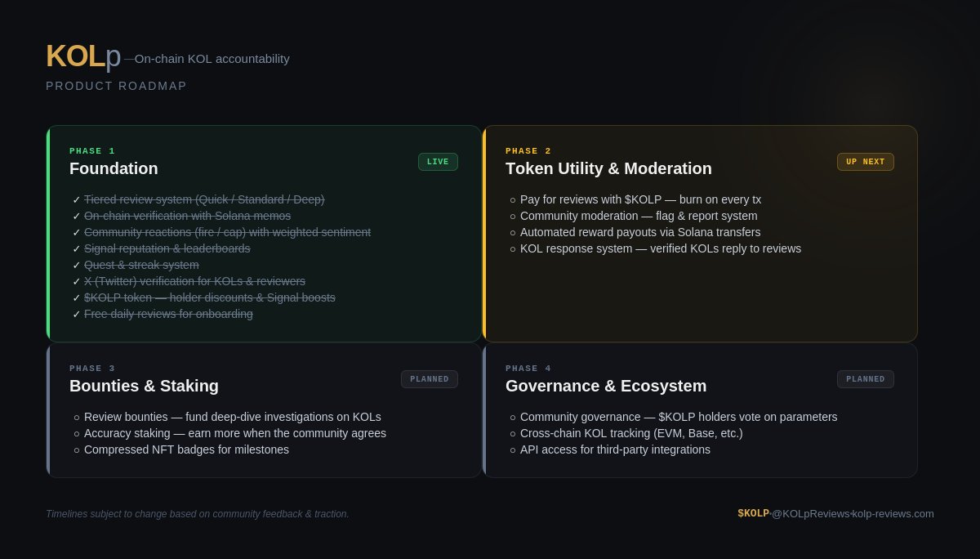Viewport: 980px width, 559px height.
Task: Select the Foundation card title
Action: click(x=114, y=168)
